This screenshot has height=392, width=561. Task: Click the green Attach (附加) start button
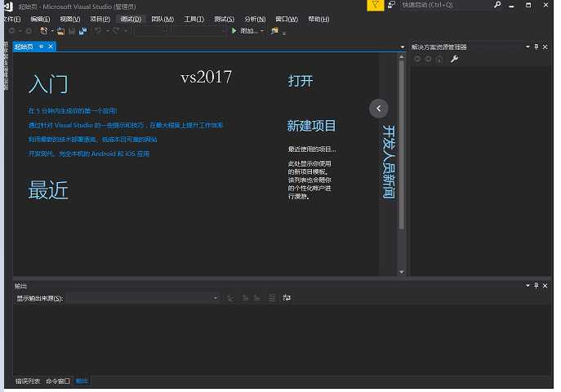[244, 31]
